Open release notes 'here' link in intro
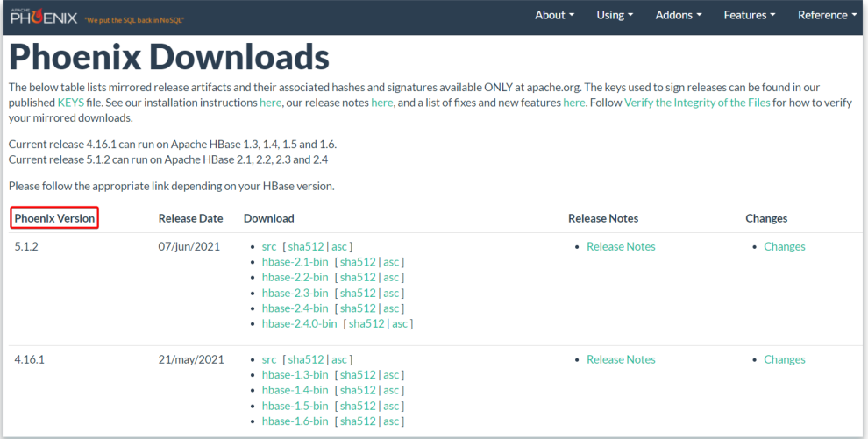868x439 pixels. click(x=382, y=103)
